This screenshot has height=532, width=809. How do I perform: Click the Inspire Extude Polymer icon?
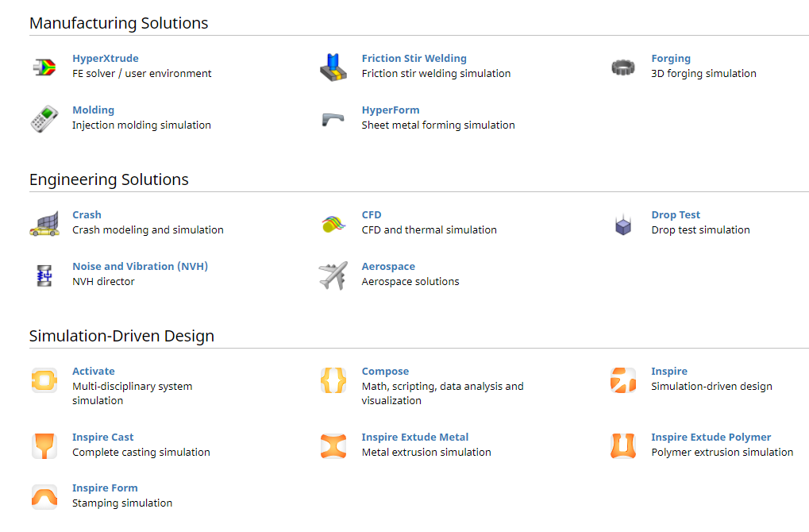(622, 445)
